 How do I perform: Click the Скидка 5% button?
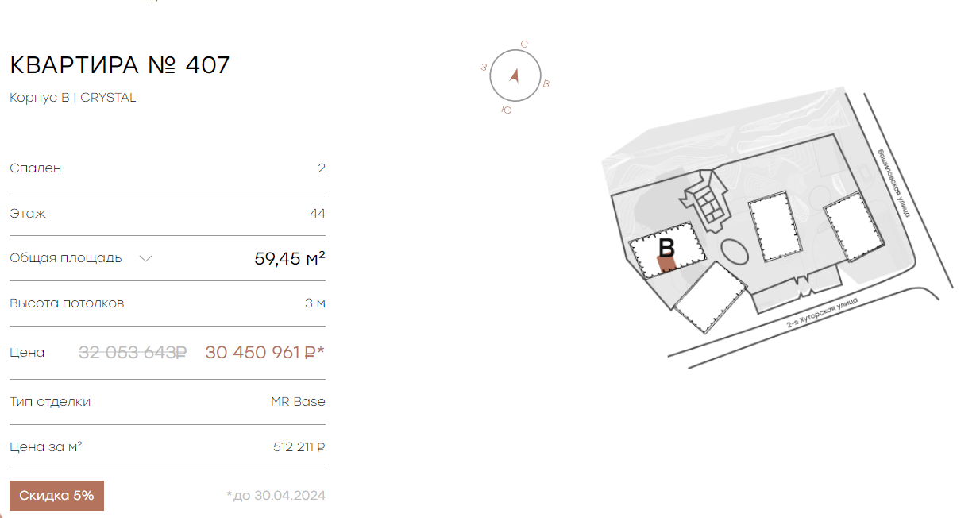[x=56, y=496]
